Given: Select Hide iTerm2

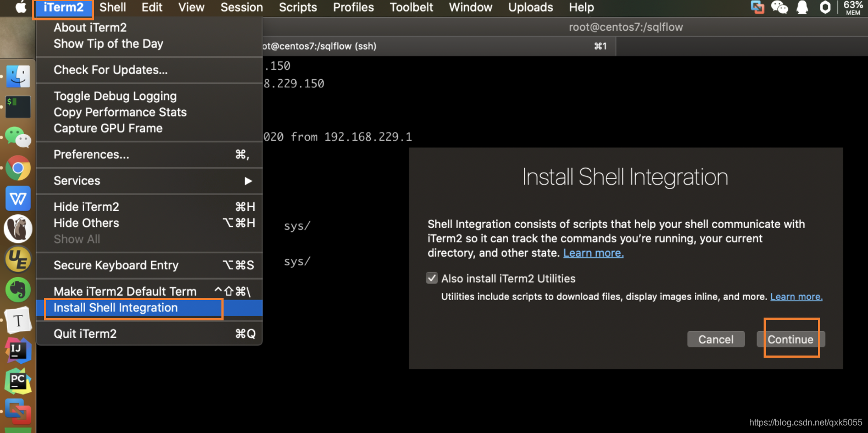Looking at the screenshot, I should coord(149,207).
